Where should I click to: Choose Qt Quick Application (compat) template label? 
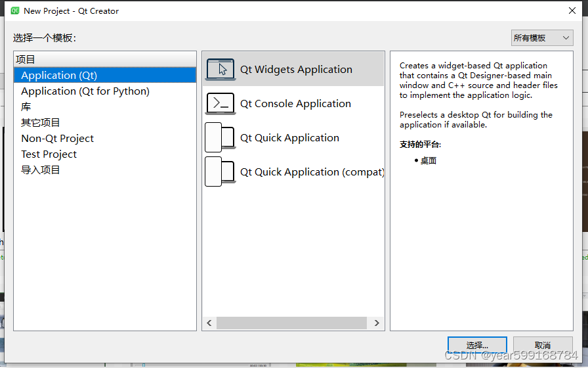[312, 172]
